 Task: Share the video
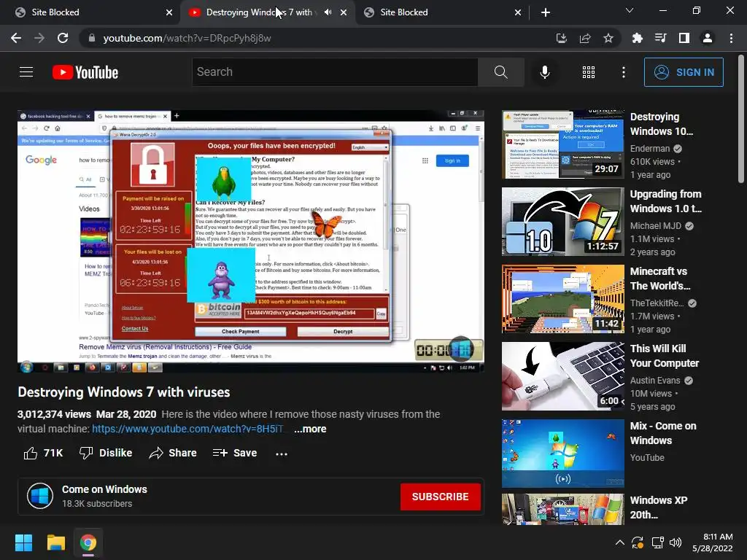(x=172, y=453)
